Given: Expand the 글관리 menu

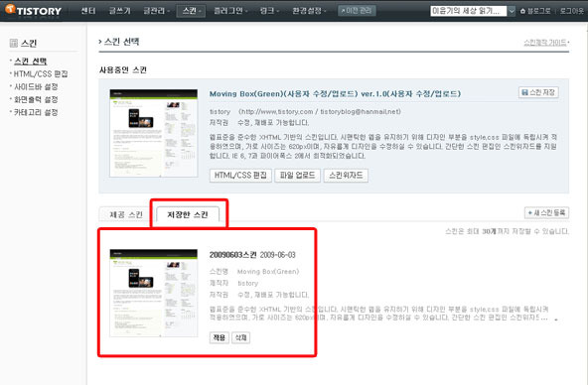Looking at the screenshot, I should coord(156,11).
